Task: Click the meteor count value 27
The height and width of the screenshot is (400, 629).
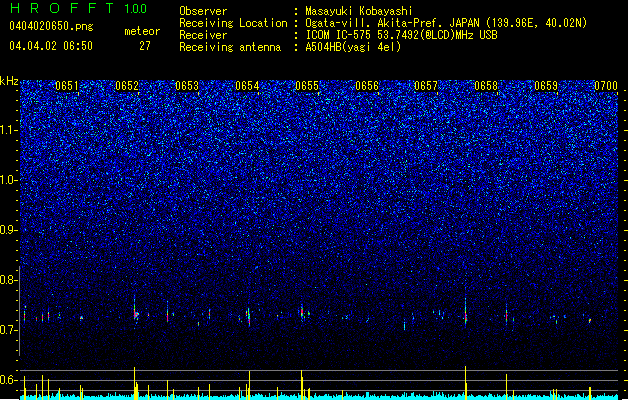Action: click(145, 46)
